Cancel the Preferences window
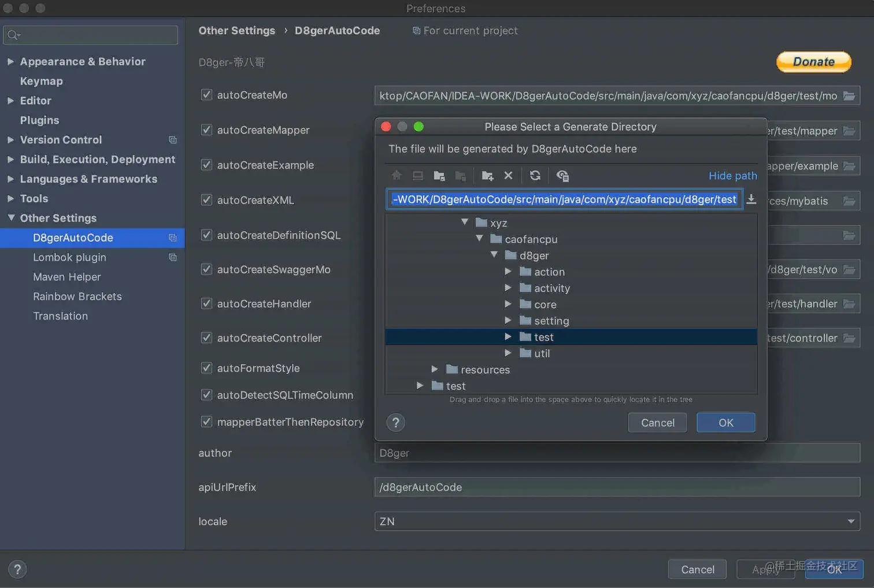The image size is (874, 588). coord(697,569)
